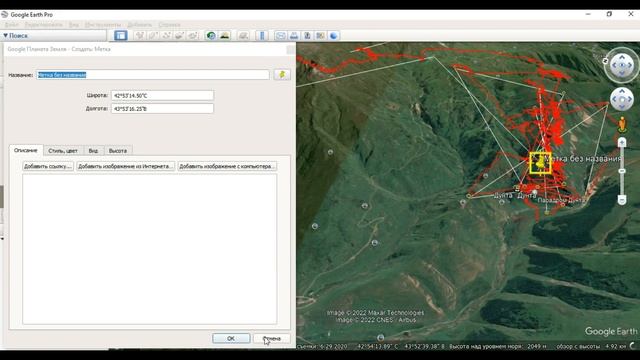Screen dimensions: 640x360
Task: Close the Создать: Метка dialog
Action: pyautogui.click(x=291, y=49)
